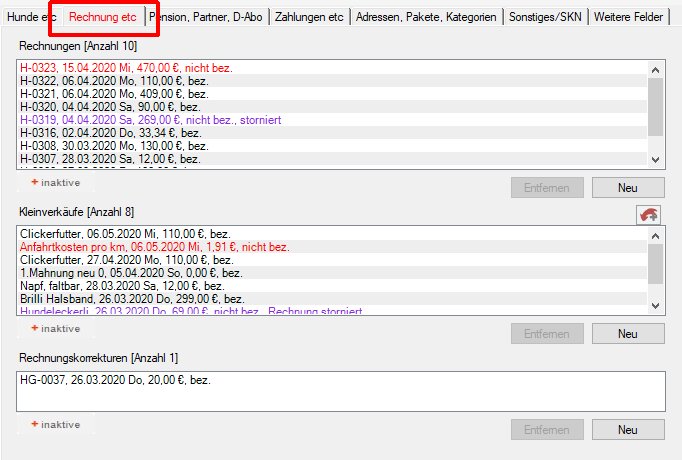Open the Weitere Felder tab
The height and width of the screenshot is (460, 682).
(x=629, y=17)
